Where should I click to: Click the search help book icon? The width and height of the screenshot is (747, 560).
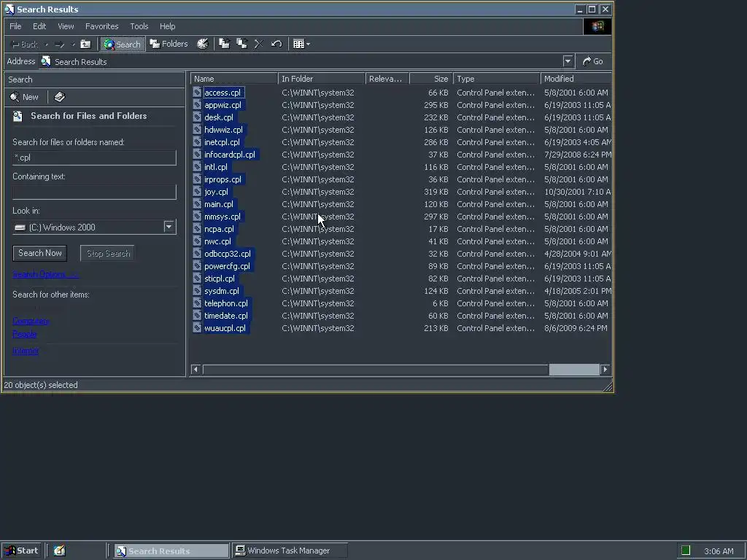point(60,97)
